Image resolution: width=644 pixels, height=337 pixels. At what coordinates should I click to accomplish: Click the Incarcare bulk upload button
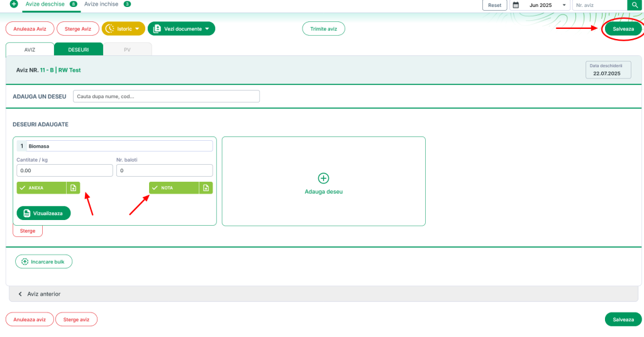44,262
